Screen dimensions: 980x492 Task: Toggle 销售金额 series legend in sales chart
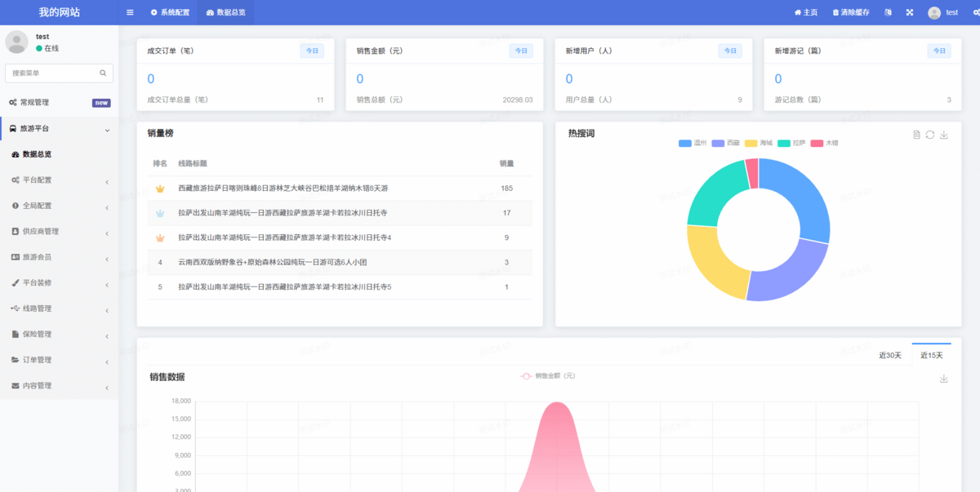(x=548, y=376)
